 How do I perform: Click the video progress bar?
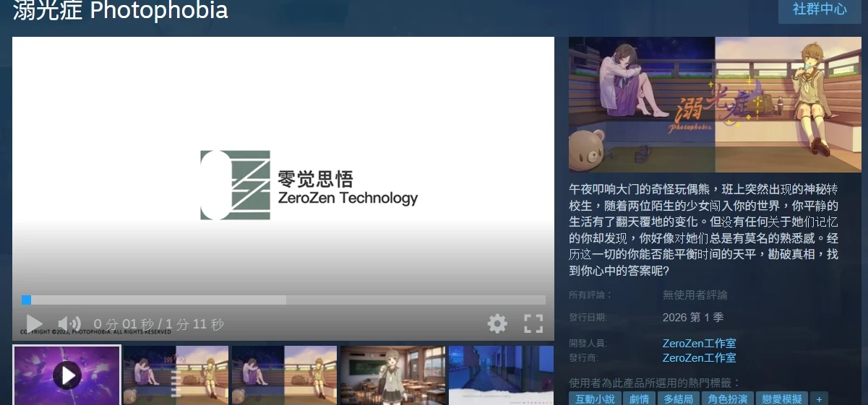click(283, 300)
